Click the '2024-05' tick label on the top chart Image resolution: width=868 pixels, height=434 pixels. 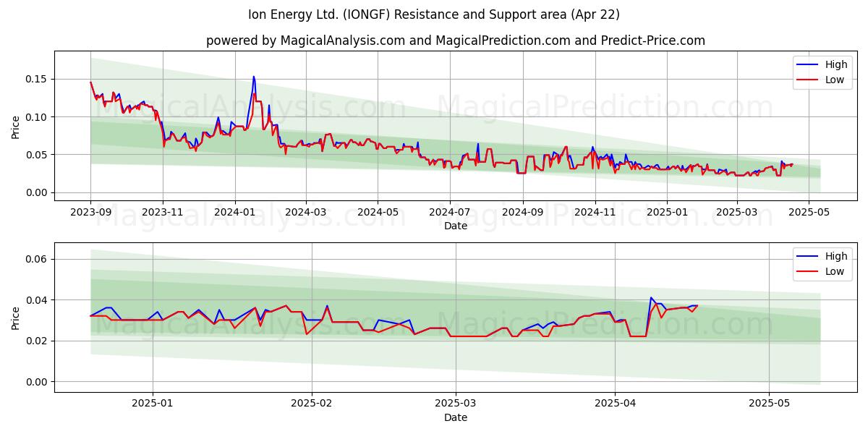pos(378,213)
